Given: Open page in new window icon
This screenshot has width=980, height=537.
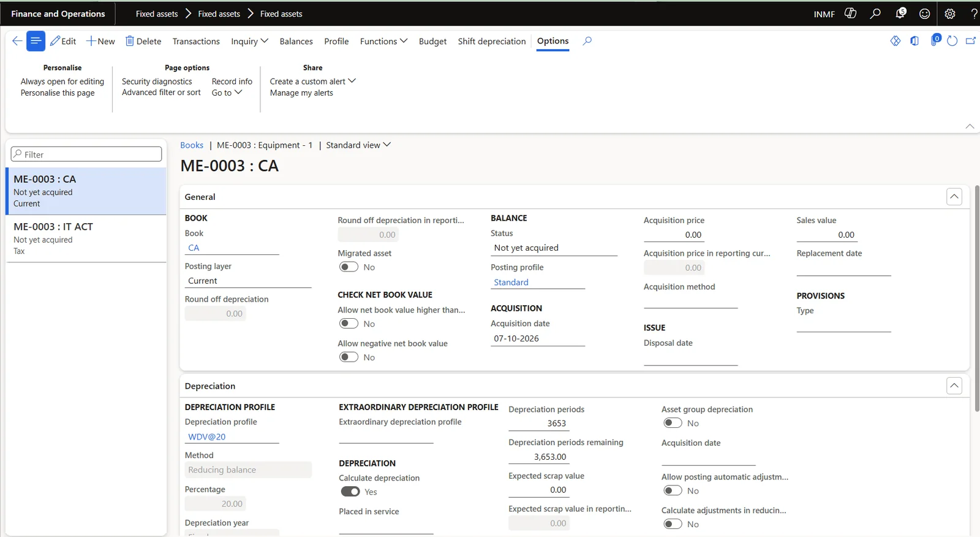Looking at the screenshot, I should [971, 41].
